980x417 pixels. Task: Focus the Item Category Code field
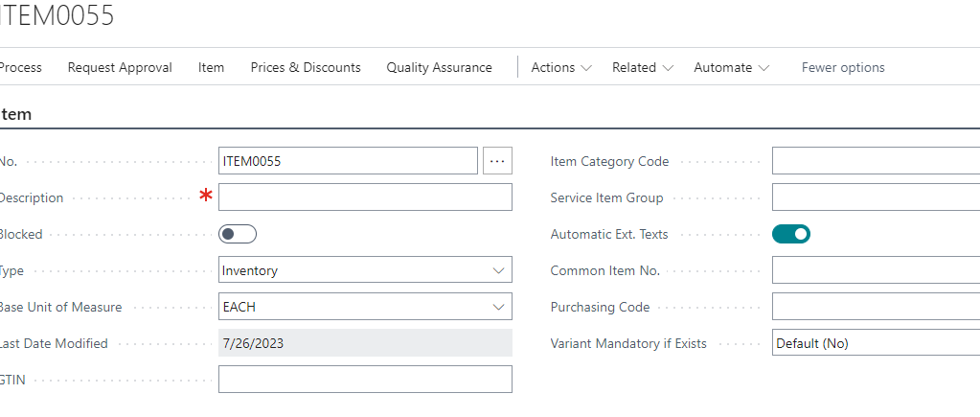(877, 161)
